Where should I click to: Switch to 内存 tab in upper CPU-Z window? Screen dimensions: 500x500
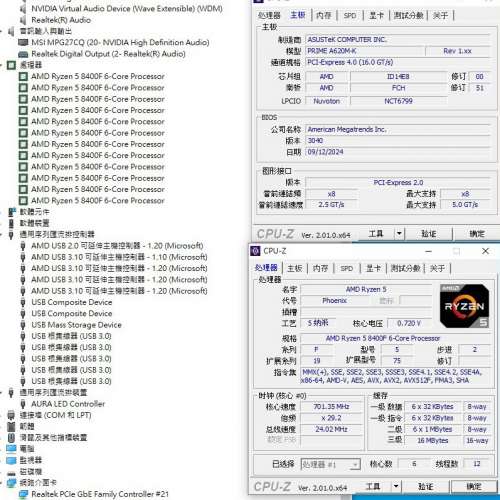click(324, 15)
